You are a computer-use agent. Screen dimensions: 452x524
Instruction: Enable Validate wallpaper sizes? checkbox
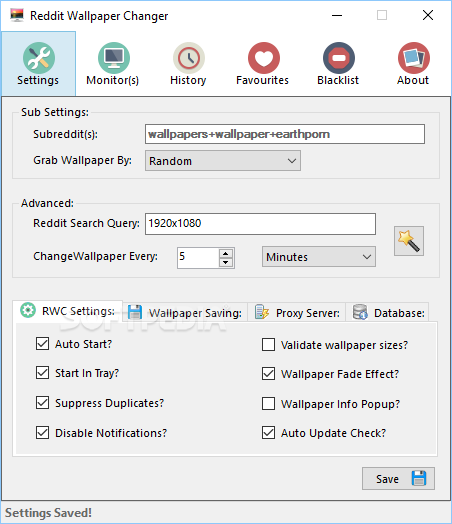[x=269, y=345]
